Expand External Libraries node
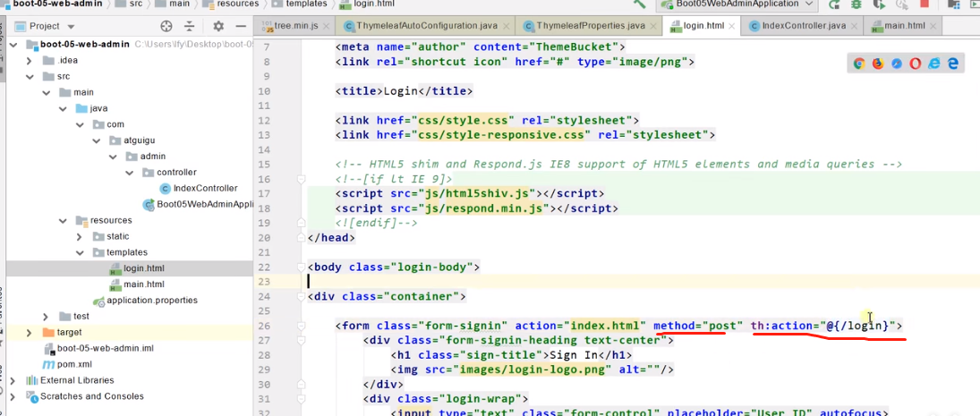This screenshot has height=416, width=980. pos(13,380)
